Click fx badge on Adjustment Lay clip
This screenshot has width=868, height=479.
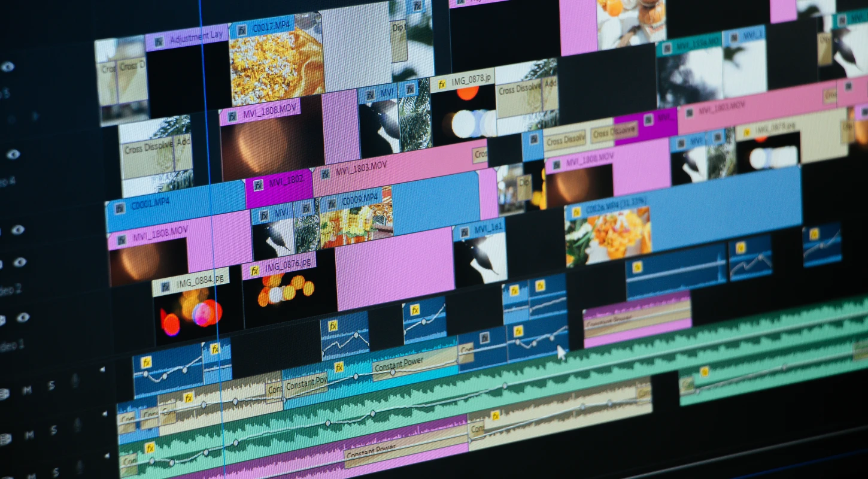click(159, 42)
